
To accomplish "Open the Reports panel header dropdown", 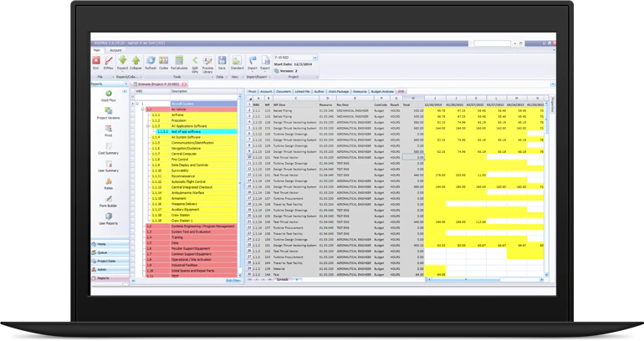I will (x=125, y=84).
